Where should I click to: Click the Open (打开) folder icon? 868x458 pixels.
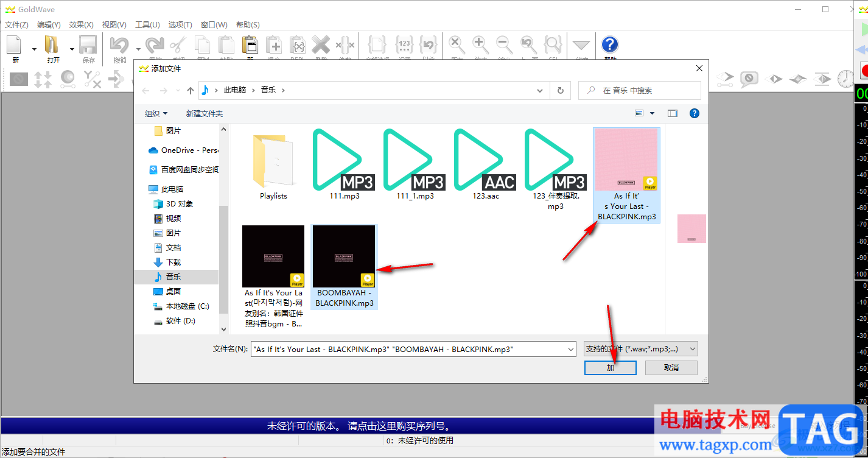click(x=52, y=46)
